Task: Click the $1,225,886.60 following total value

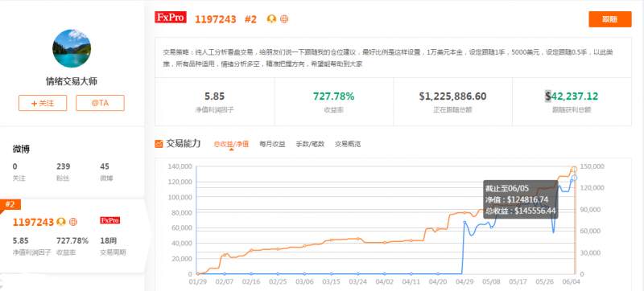Action: pos(452,96)
